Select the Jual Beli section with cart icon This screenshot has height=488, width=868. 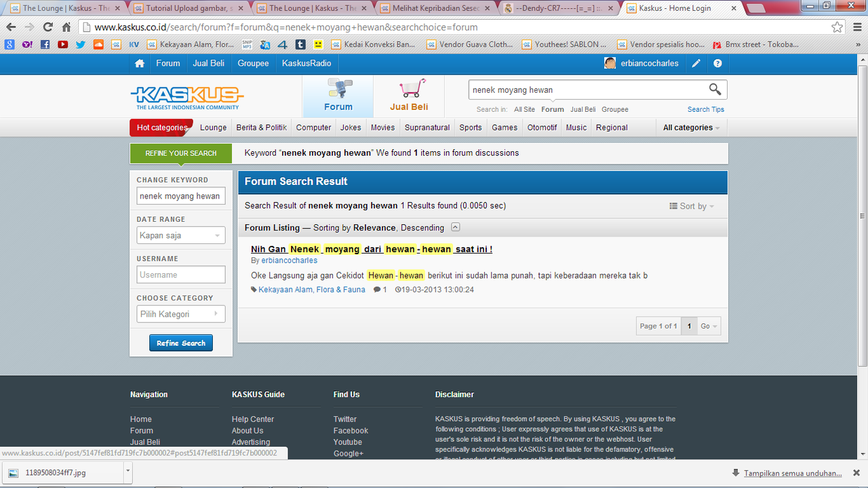click(x=409, y=96)
